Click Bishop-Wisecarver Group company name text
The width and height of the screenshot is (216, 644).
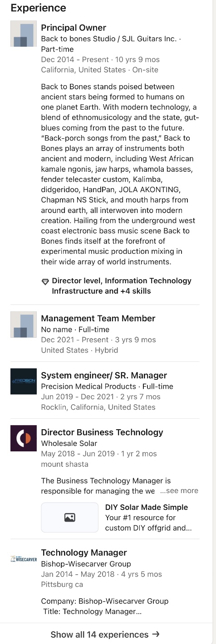point(86,564)
